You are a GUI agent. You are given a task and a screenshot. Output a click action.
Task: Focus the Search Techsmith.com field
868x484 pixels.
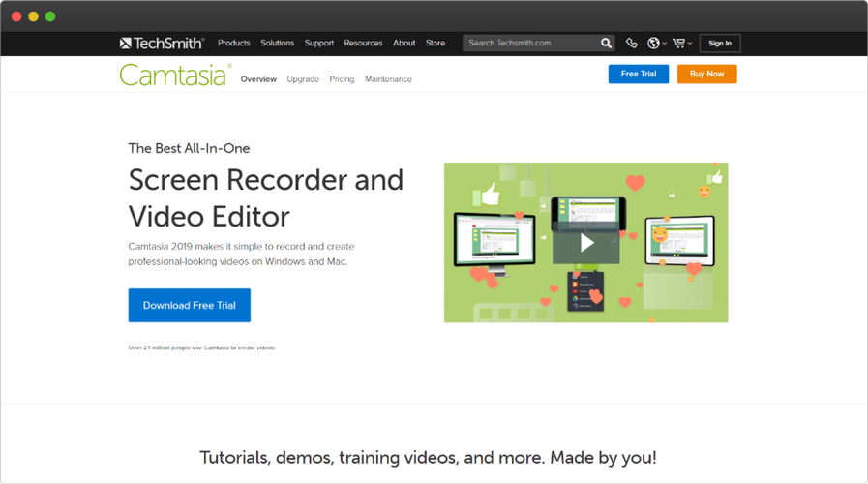click(529, 44)
